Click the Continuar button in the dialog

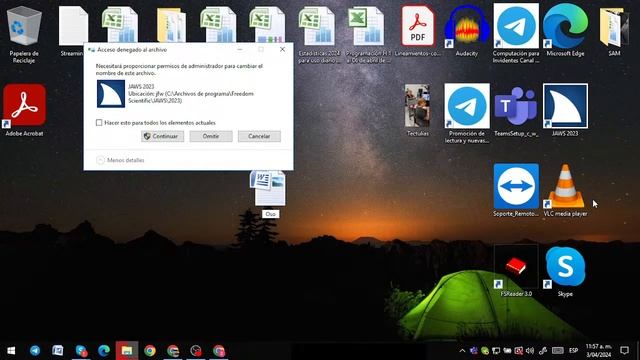162,136
